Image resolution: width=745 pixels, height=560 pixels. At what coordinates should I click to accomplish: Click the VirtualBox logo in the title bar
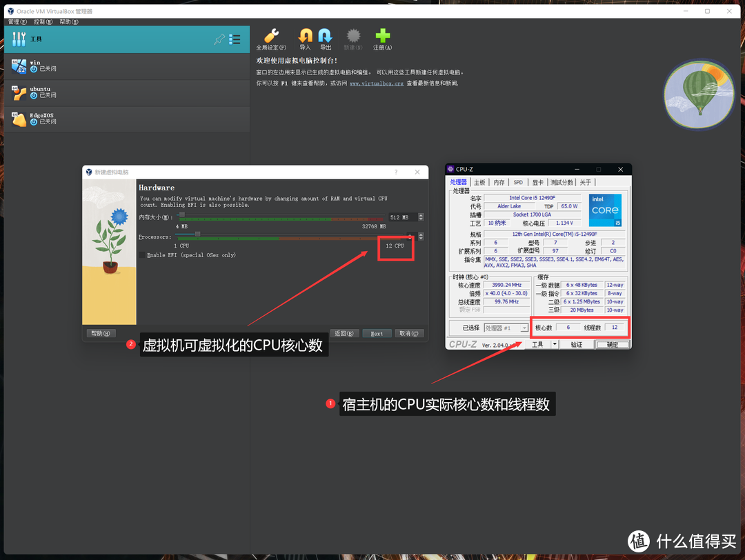(10, 11)
